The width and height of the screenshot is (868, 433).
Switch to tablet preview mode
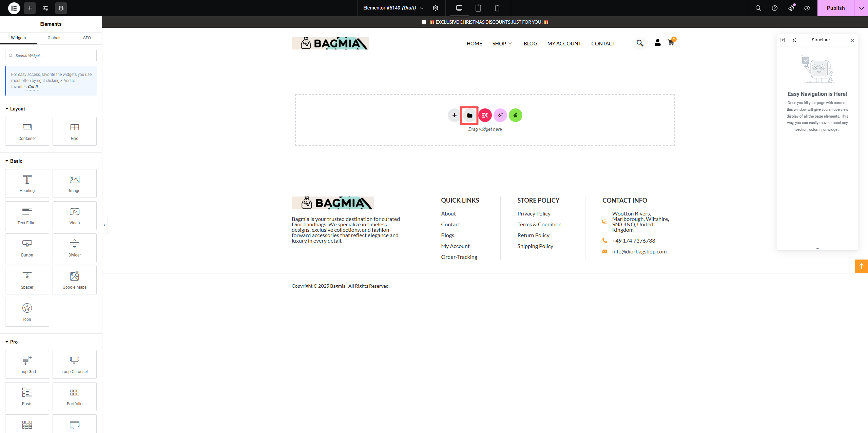[x=478, y=8]
